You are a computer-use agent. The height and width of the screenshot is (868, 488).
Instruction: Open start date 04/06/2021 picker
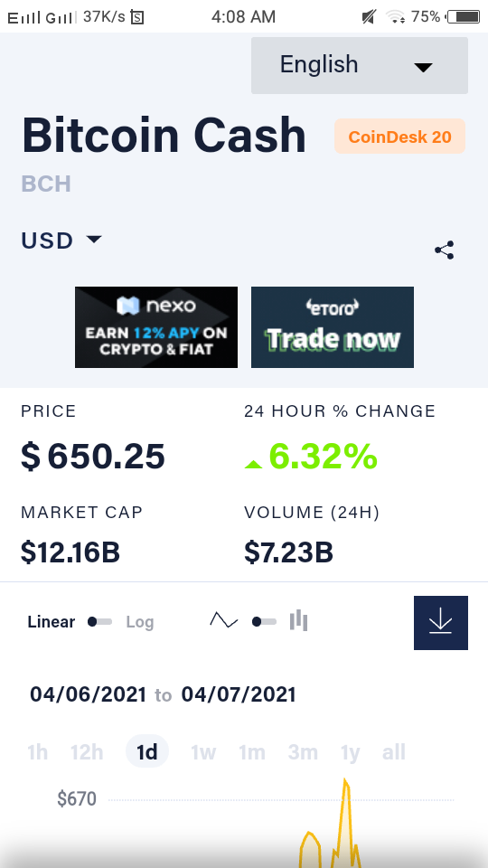89,694
